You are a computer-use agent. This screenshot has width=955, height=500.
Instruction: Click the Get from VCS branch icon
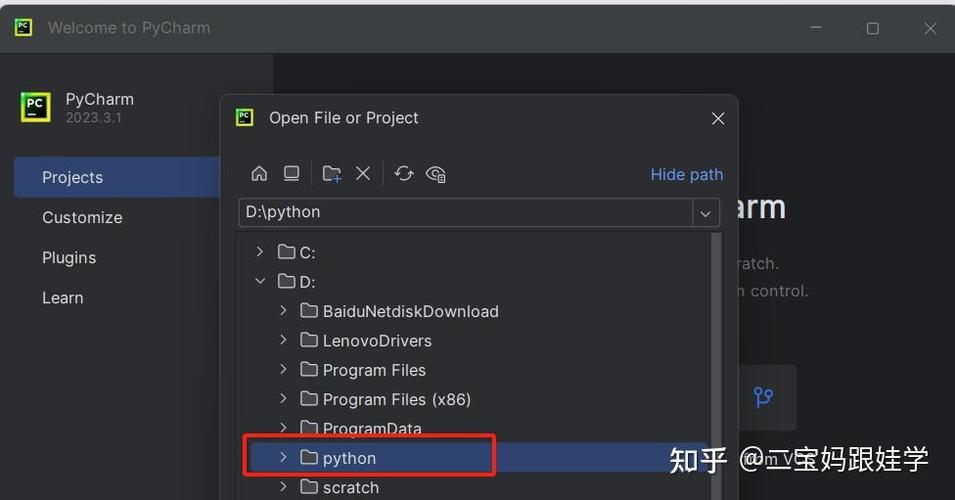(763, 397)
